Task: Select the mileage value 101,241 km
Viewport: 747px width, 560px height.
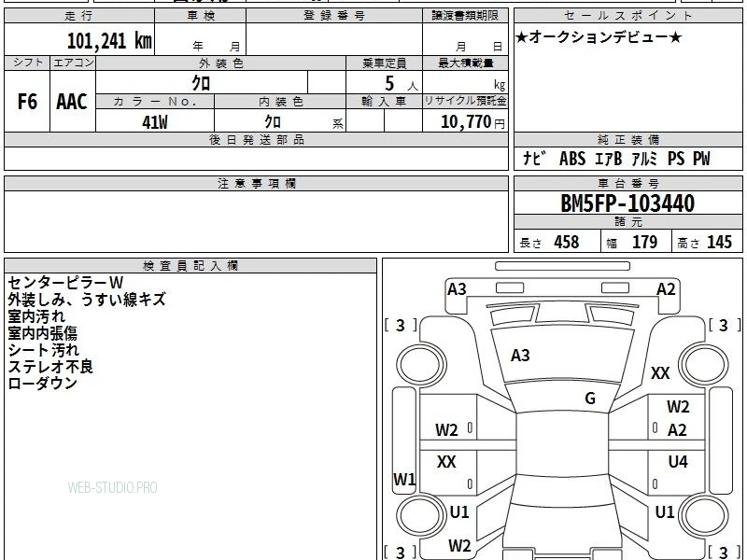Action: pyautogui.click(x=109, y=40)
